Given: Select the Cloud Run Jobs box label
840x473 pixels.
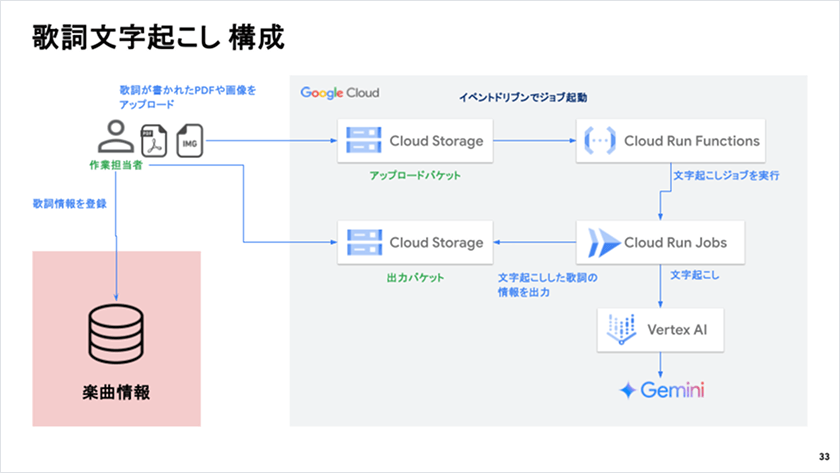Looking at the screenshot, I should [676, 243].
